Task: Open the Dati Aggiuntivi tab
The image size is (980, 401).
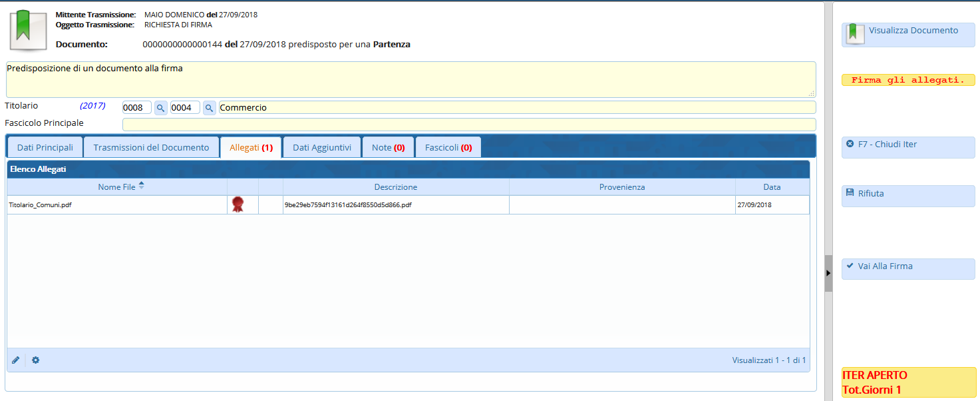Action: point(322,147)
